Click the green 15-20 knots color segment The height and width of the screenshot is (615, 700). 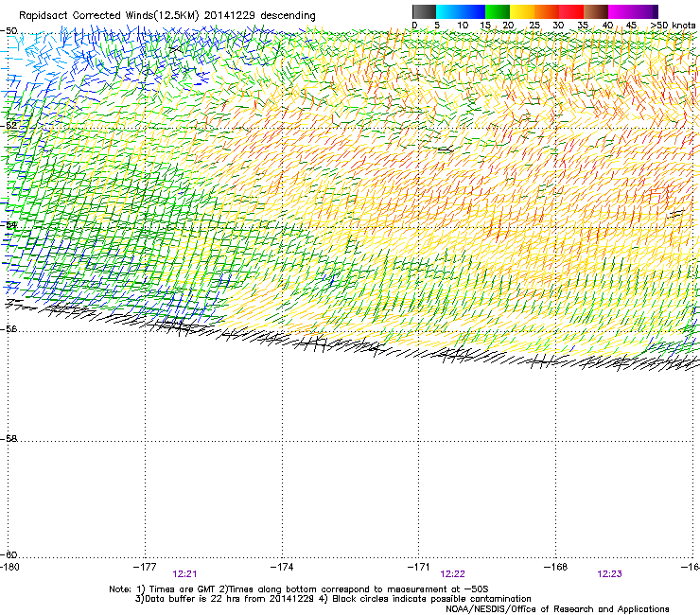click(498, 11)
